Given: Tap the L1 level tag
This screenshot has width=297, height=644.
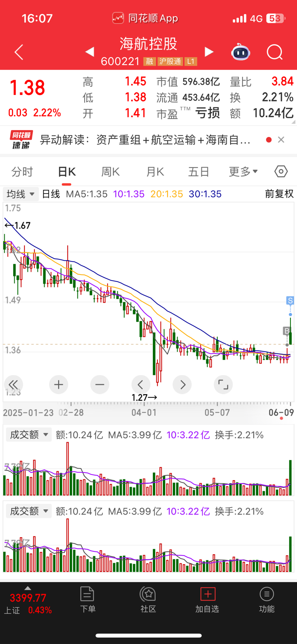Looking at the screenshot, I should point(191,62).
